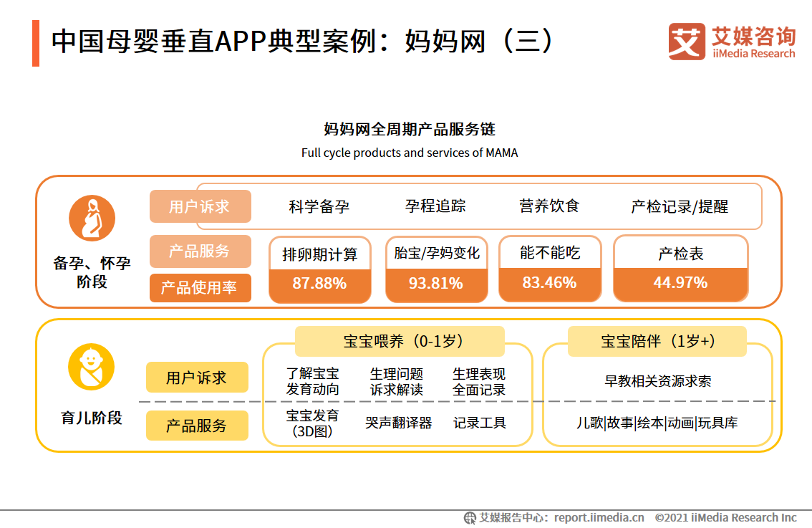Click the 胎宝/孕妈变化 card title
Image resolution: width=812 pixels, height=528 pixels.
[437, 253]
